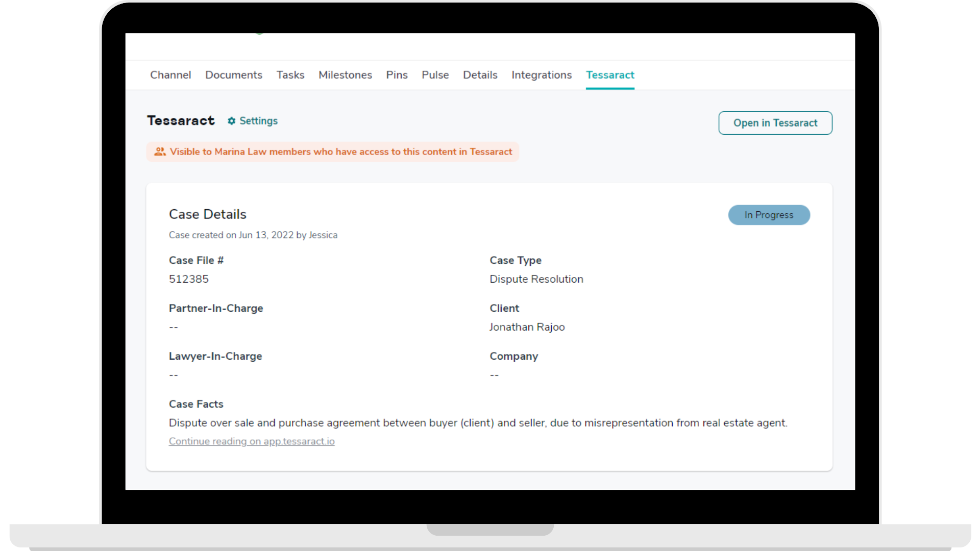980x551 pixels.
Task: Click the Open in Tessaract button
Action: pyautogui.click(x=775, y=123)
